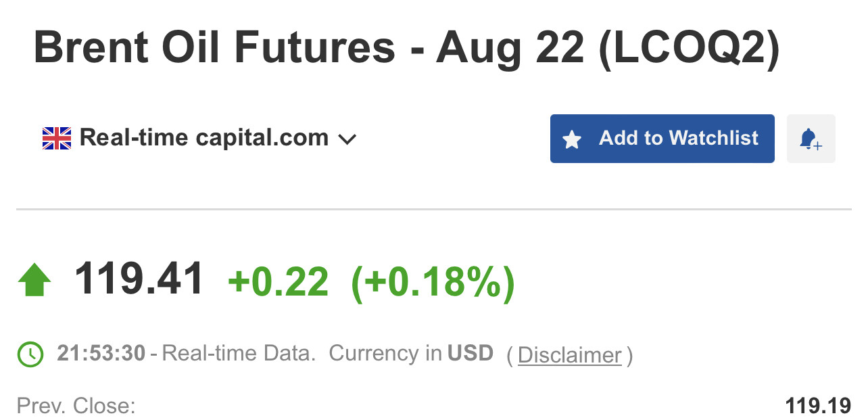Screen dimensions: 868x420
Task: Open the Disclaimer link
Action: [x=569, y=355]
